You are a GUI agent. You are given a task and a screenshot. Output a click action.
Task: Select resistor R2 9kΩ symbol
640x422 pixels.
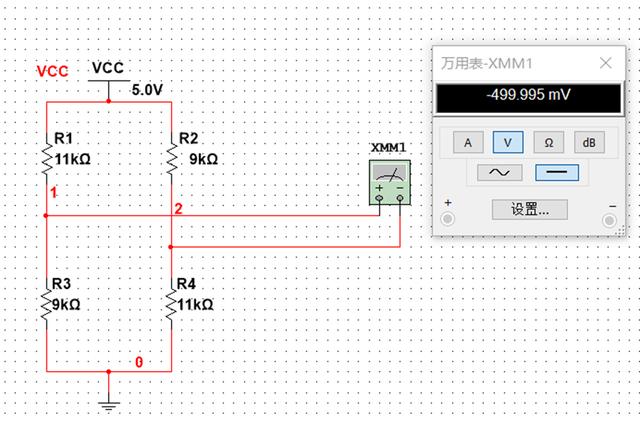pos(172,158)
